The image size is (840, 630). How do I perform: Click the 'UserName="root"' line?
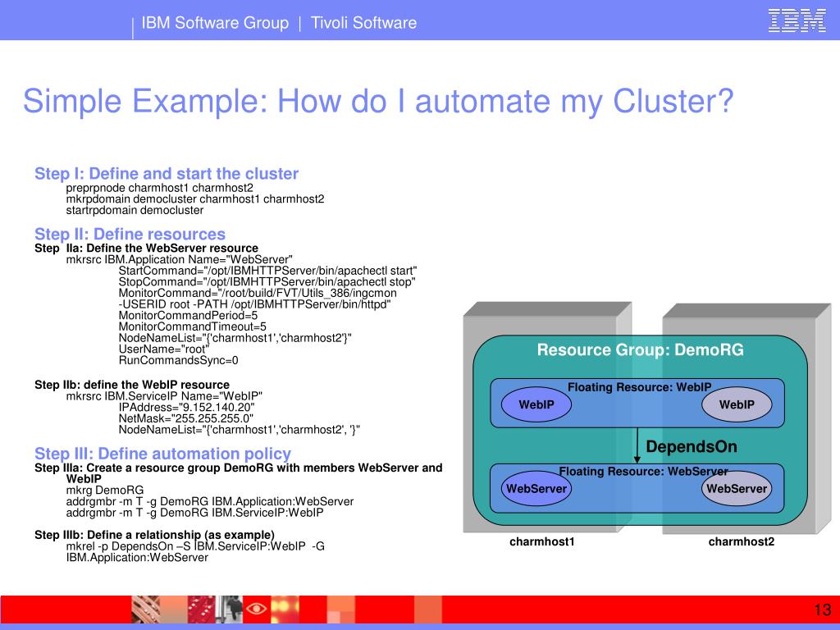[x=163, y=349]
